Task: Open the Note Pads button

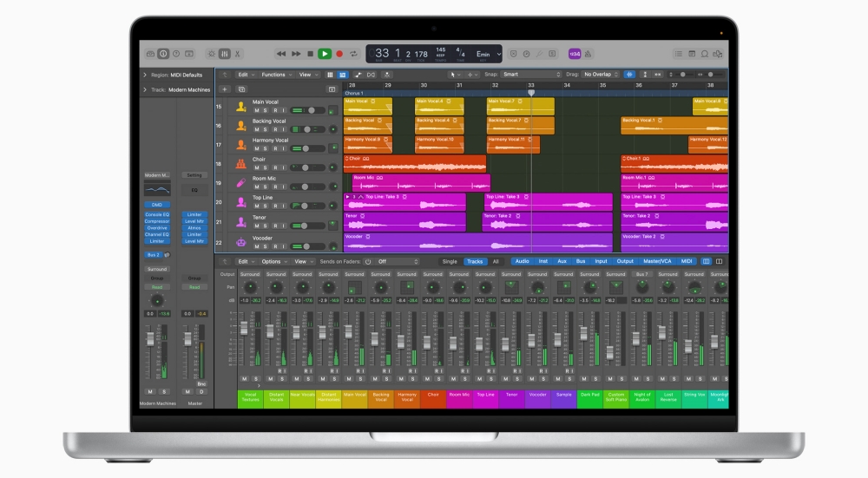Action: tap(692, 54)
